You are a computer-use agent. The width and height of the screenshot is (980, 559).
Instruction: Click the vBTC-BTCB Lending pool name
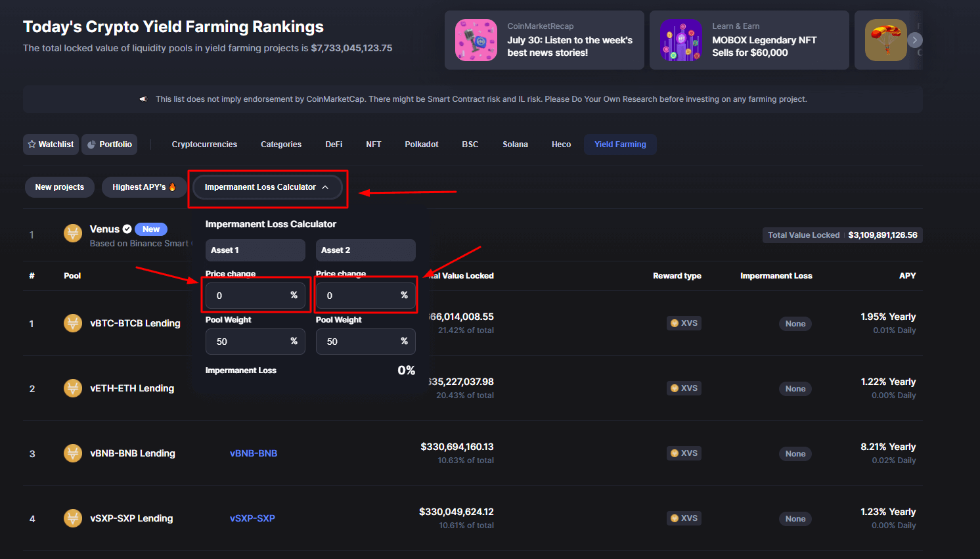(135, 323)
